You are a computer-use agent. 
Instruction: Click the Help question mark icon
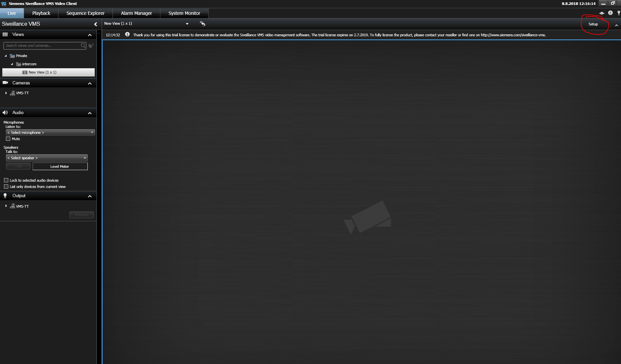pos(610,13)
